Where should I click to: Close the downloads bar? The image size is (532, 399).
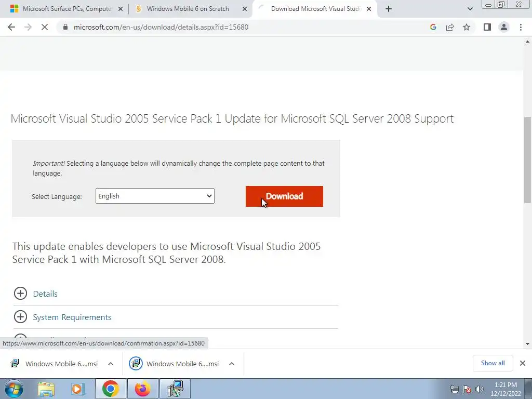523,363
